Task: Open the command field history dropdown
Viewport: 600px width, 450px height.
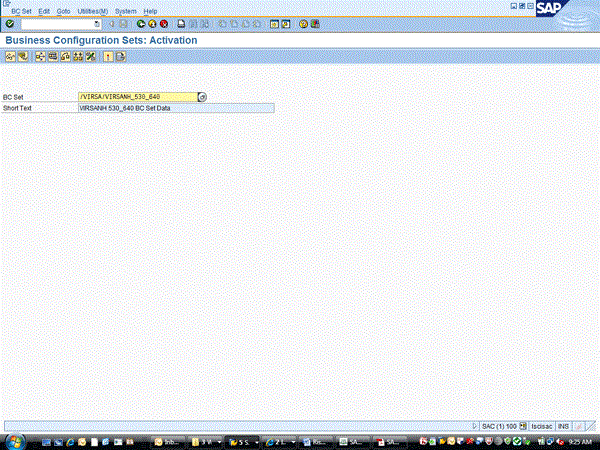Action: click(x=97, y=23)
